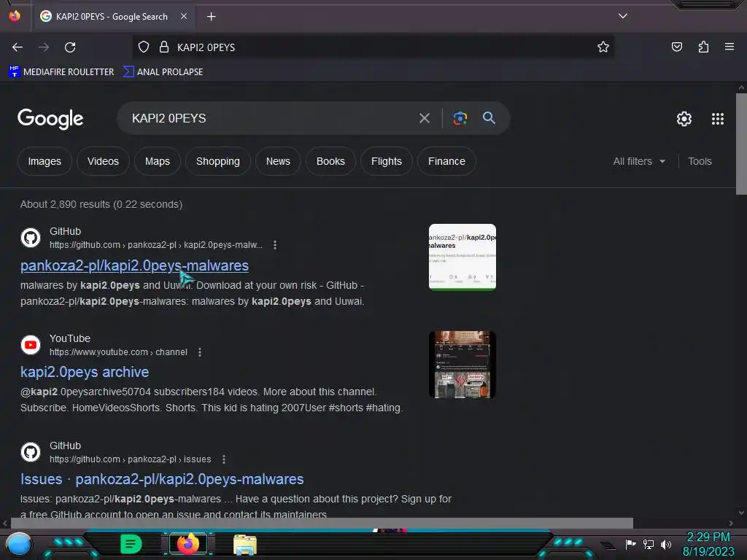Viewport: 747px width, 560px height.
Task: Click the GitHub favicon of the first result
Action: pos(31,238)
